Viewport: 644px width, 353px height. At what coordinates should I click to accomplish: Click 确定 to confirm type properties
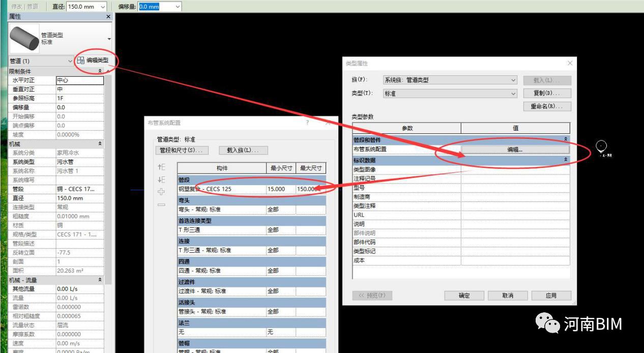[x=464, y=296]
